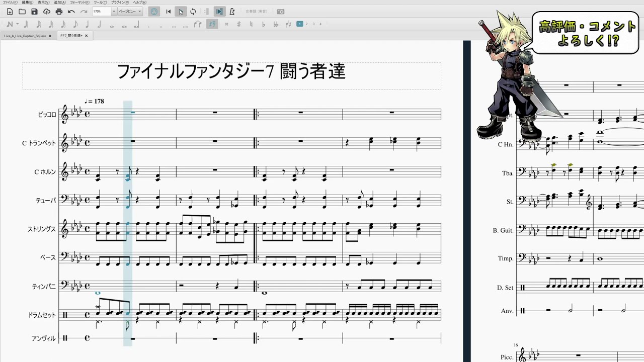
Task: Select the quarter note duration
Action: (88, 24)
